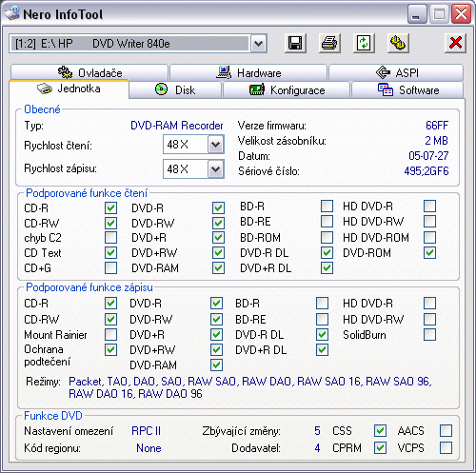
Task: Toggle CPRM checkbox
Action: pos(380,448)
